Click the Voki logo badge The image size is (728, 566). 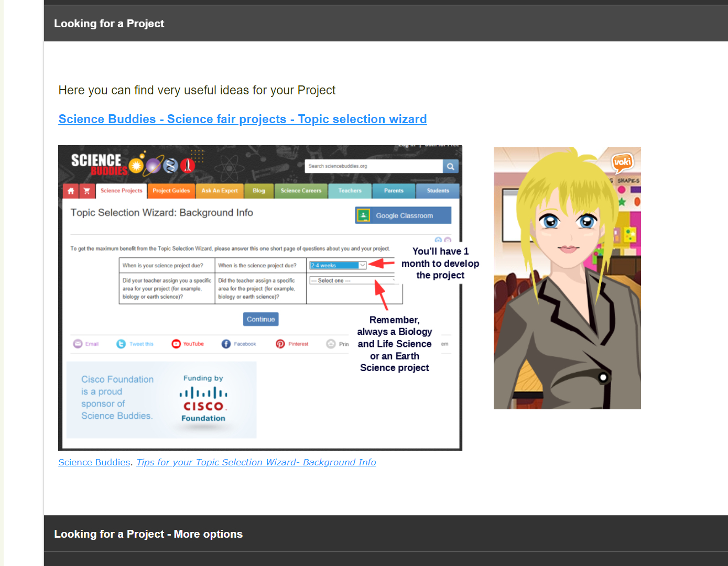622,162
